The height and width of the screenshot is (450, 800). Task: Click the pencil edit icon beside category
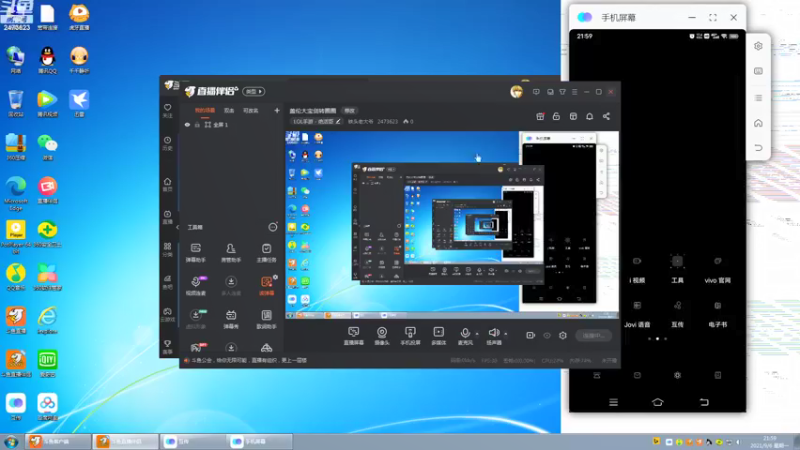click(x=338, y=121)
